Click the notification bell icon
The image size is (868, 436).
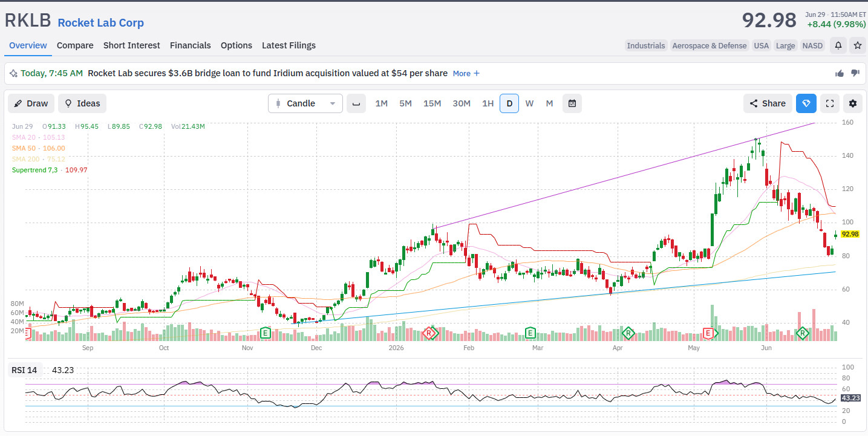click(x=838, y=45)
